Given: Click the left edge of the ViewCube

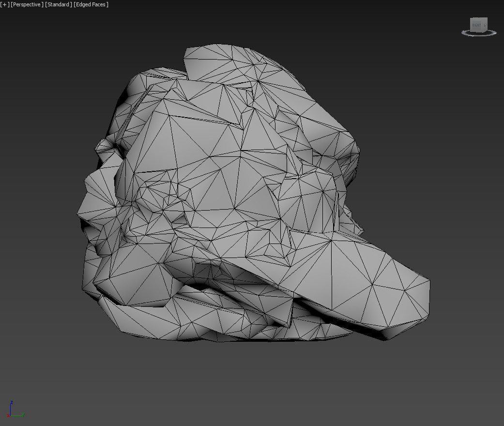Looking at the screenshot, I should pos(471,26).
